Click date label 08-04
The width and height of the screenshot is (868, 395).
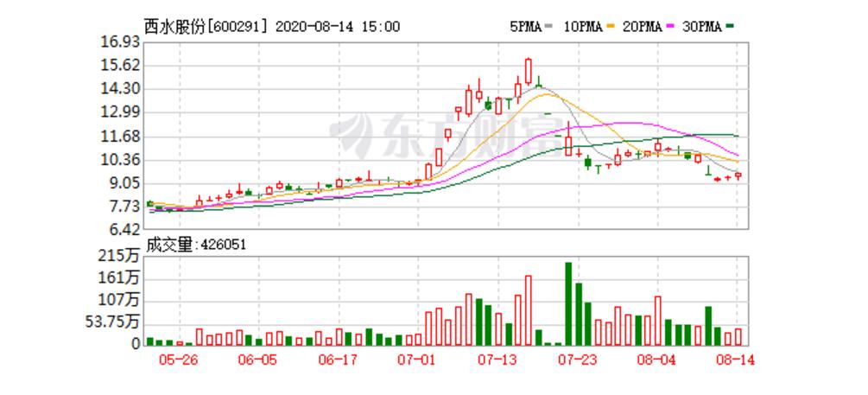(657, 360)
